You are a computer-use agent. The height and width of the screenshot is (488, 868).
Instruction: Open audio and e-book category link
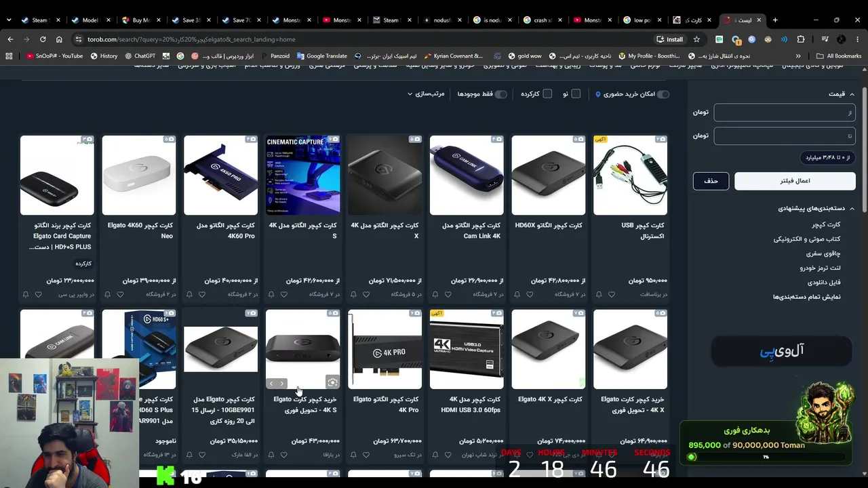click(807, 239)
